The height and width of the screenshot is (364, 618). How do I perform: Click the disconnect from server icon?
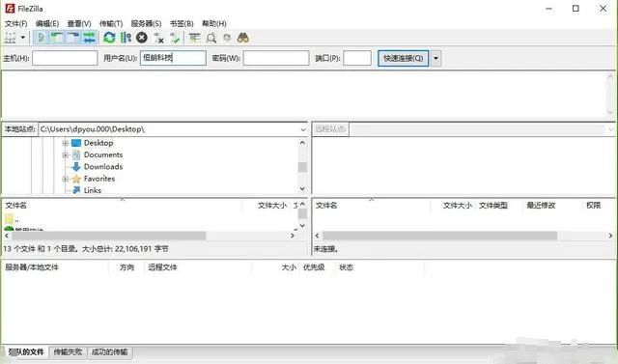(x=158, y=38)
